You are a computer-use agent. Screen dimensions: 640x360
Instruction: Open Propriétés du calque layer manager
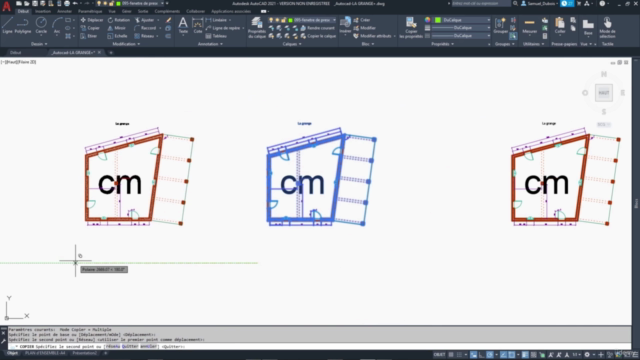(257, 28)
